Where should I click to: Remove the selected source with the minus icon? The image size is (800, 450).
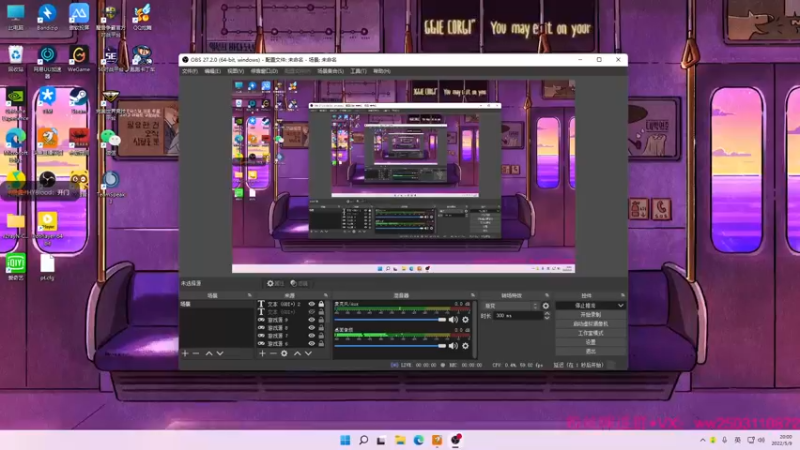point(273,353)
